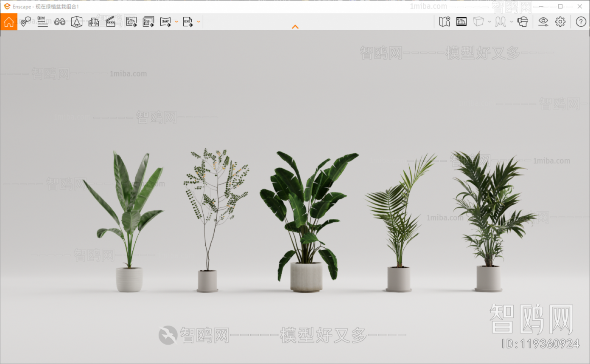The height and width of the screenshot is (364, 590).
Task: Close the Enscape window
Action: (x=580, y=6)
